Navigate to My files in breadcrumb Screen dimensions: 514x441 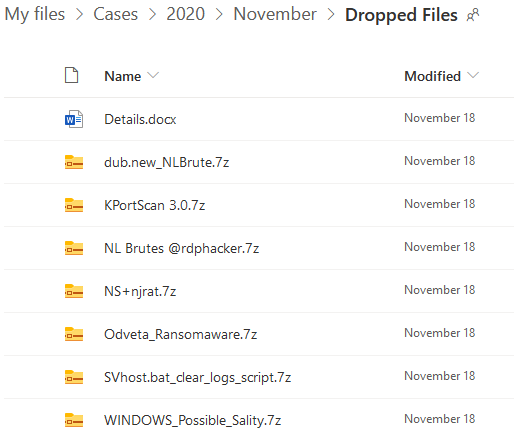[35, 14]
